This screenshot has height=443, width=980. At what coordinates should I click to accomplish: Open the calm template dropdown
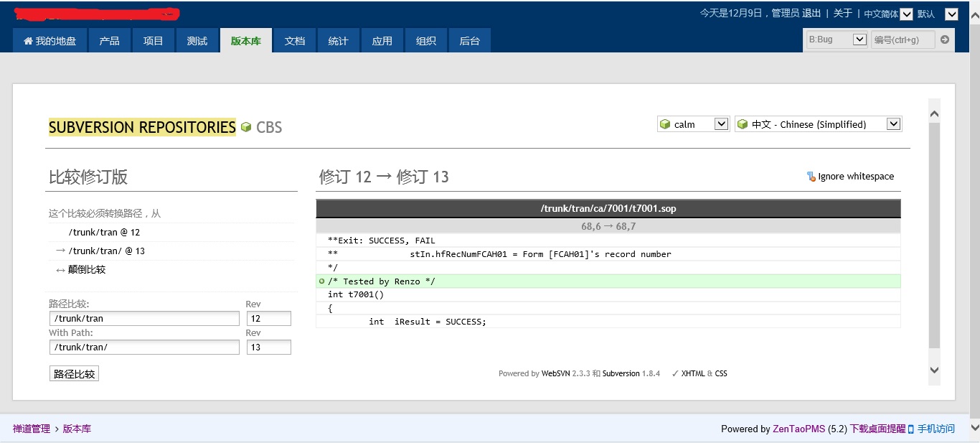coord(693,124)
